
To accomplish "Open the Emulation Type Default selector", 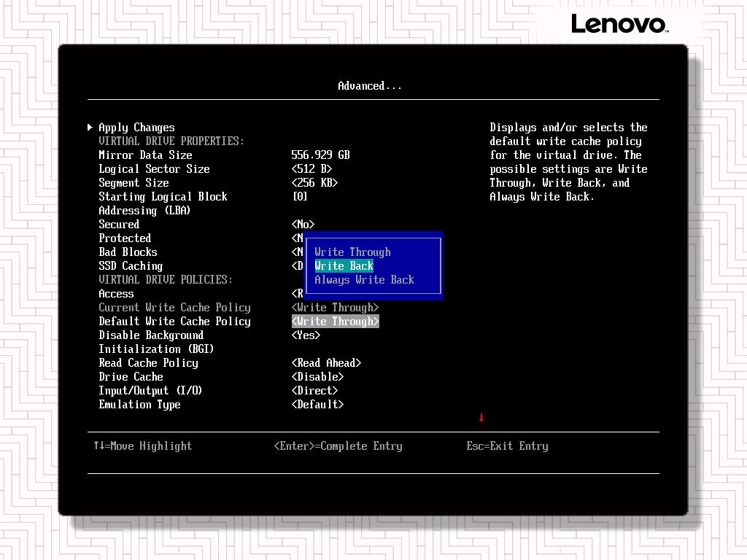I will 317,405.
